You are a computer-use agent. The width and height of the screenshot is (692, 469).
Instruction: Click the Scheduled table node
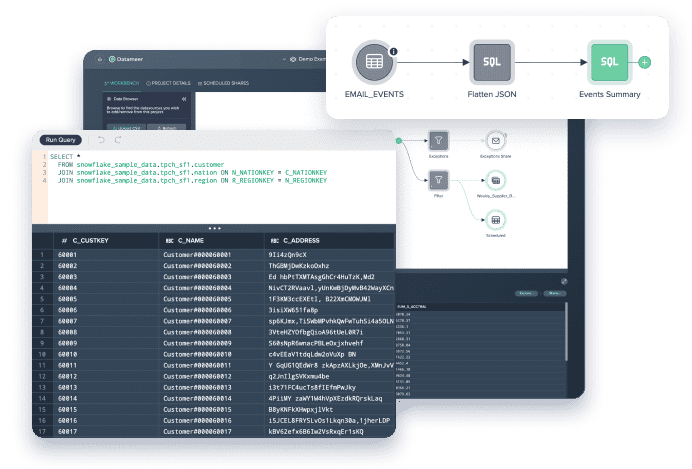pos(496,220)
